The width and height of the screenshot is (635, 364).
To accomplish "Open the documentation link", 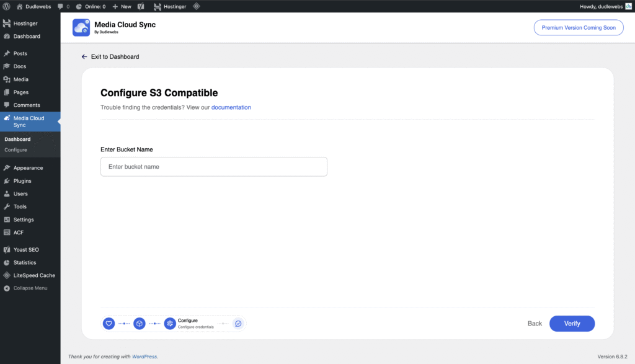I will 231,107.
